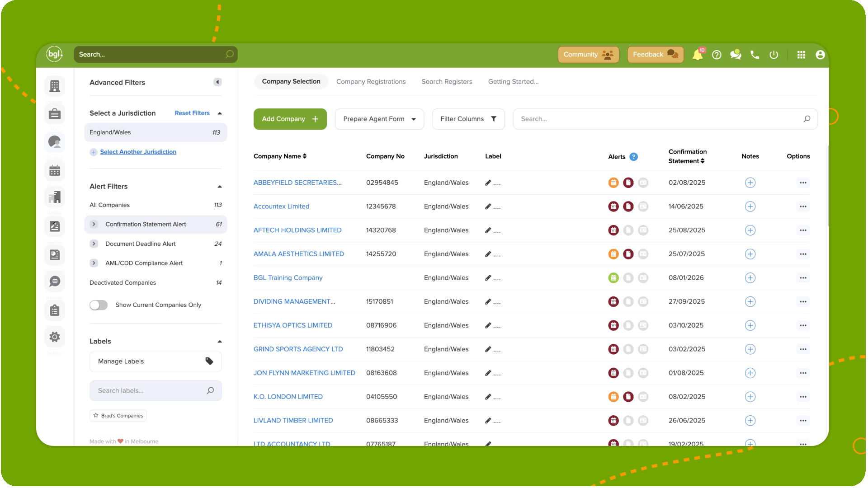The image size is (868, 488).
Task: Click the Alerts help info icon
Action: (634, 157)
